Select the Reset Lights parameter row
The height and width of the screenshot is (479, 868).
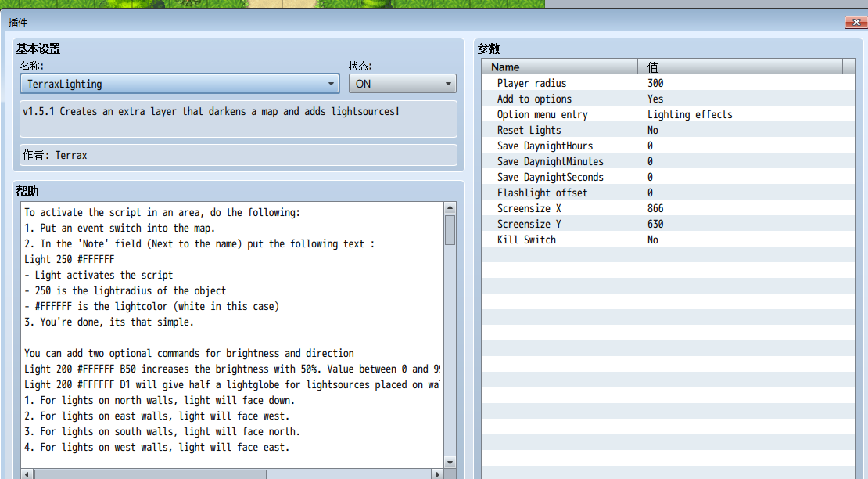point(668,130)
